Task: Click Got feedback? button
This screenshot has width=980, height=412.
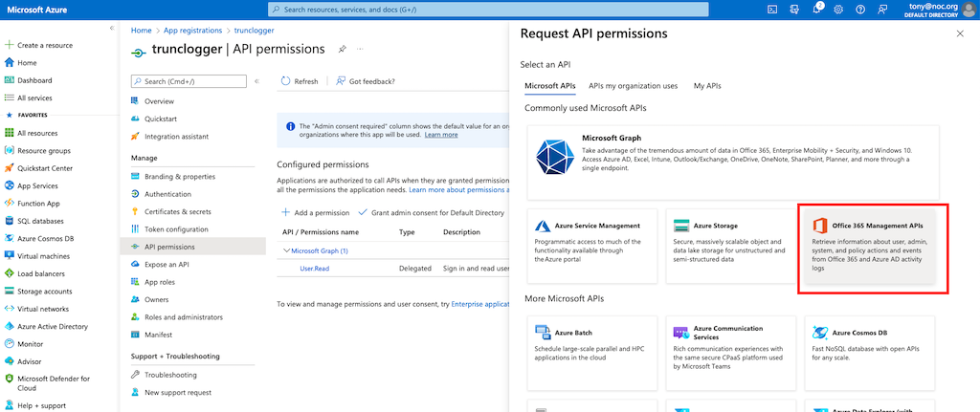Action: coord(365,81)
